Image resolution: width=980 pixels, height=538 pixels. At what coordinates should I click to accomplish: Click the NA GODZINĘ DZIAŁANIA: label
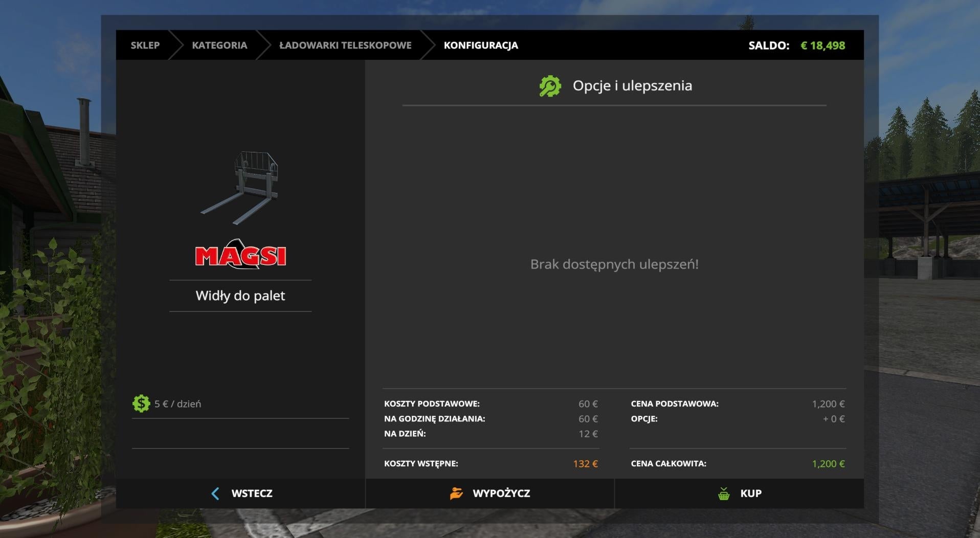click(x=435, y=418)
